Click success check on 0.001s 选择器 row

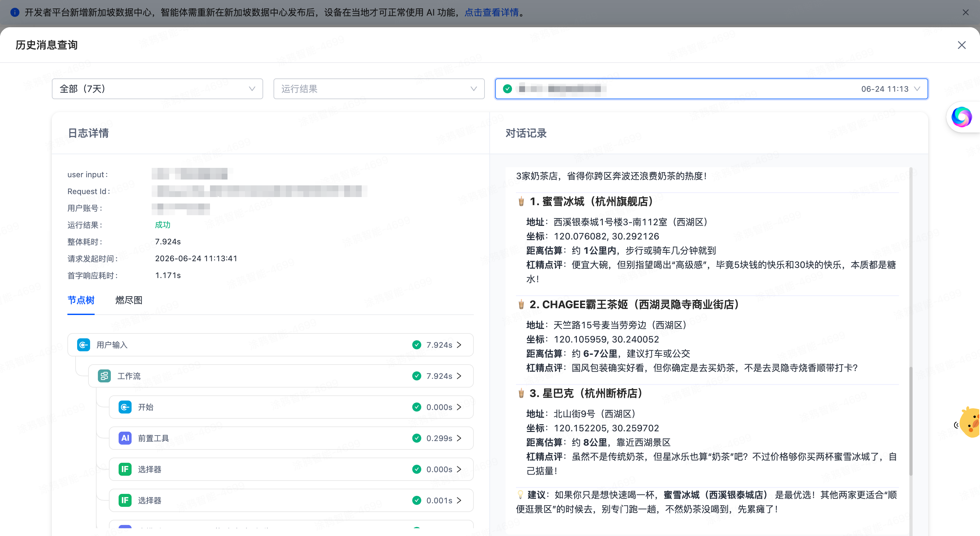coord(416,500)
